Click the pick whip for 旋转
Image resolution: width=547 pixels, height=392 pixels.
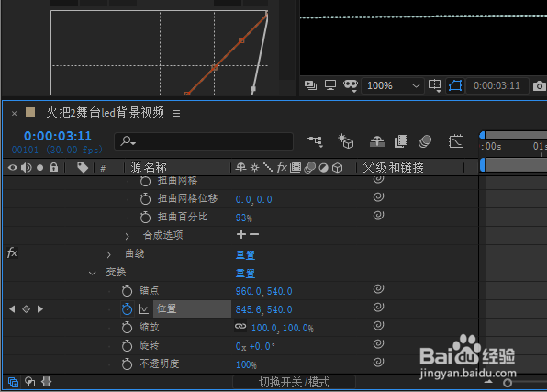point(378,344)
